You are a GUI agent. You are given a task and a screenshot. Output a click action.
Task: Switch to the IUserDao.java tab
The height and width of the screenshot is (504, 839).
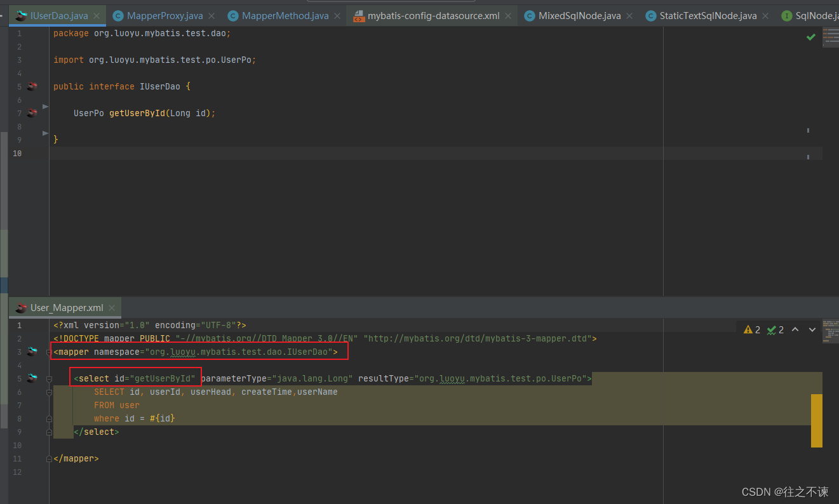point(59,16)
